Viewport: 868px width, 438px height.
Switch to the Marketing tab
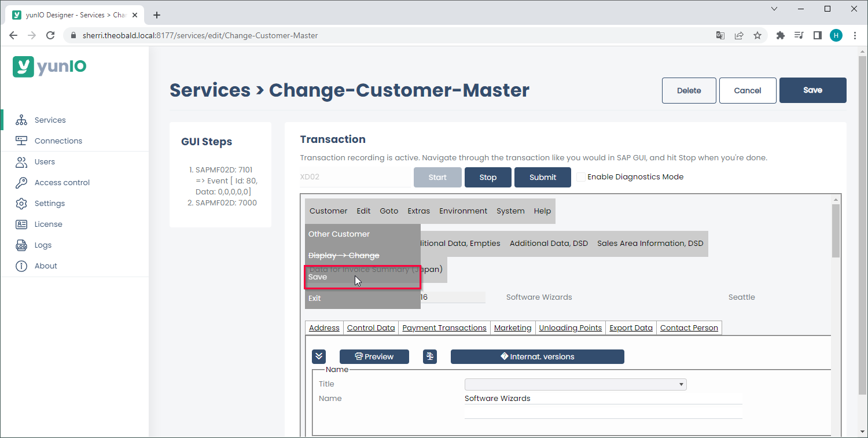(513, 328)
